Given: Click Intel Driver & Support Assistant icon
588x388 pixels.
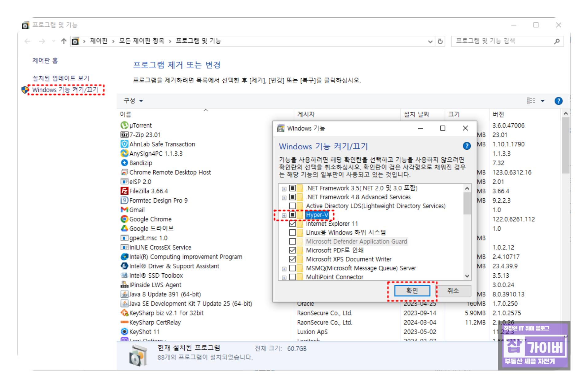Looking at the screenshot, I should [124, 266].
